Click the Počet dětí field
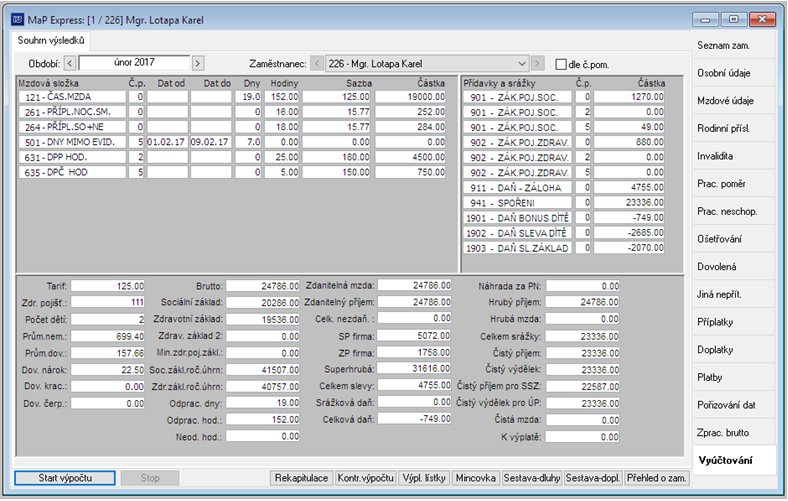The width and height of the screenshot is (788, 501). pyautogui.click(x=108, y=319)
